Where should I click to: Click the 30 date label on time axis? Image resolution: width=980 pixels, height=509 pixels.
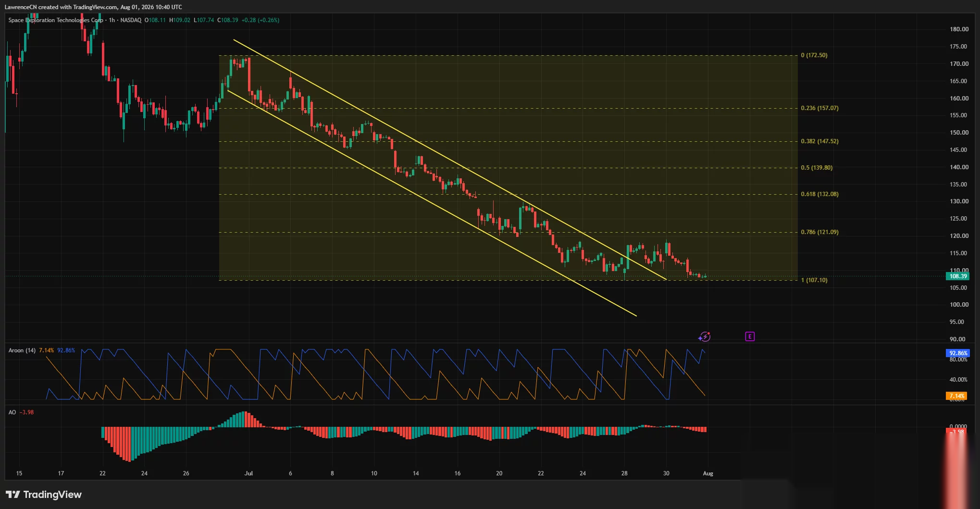[666, 473]
